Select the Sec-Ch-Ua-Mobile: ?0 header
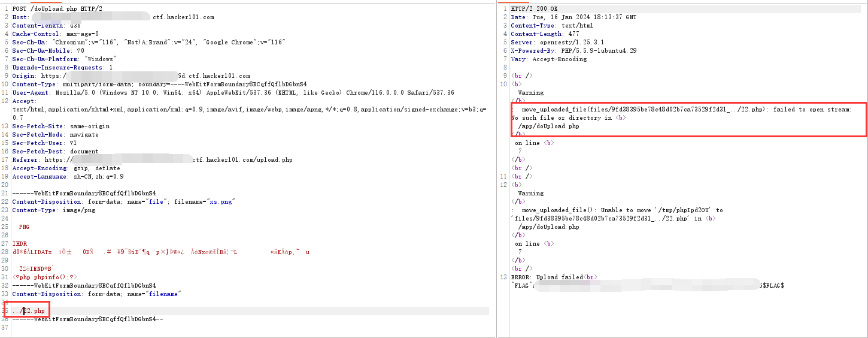 pyautogui.click(x=48, y=51)
